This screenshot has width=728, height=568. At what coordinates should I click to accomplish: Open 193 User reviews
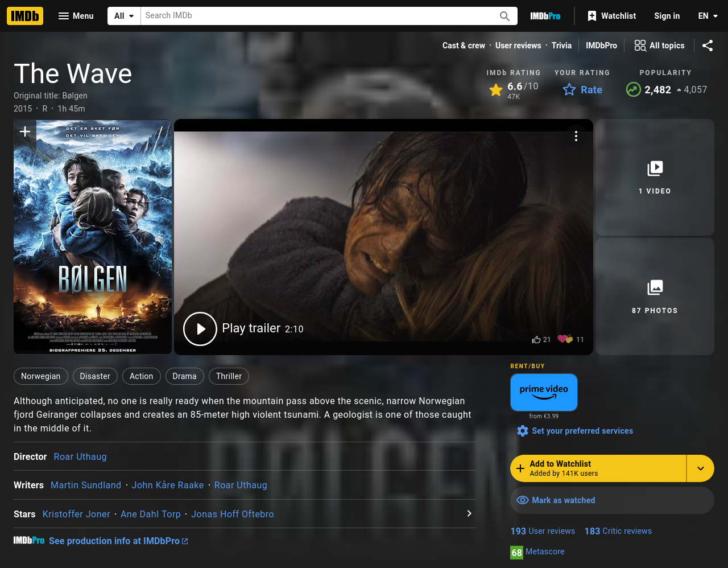(x=543, y=531)
